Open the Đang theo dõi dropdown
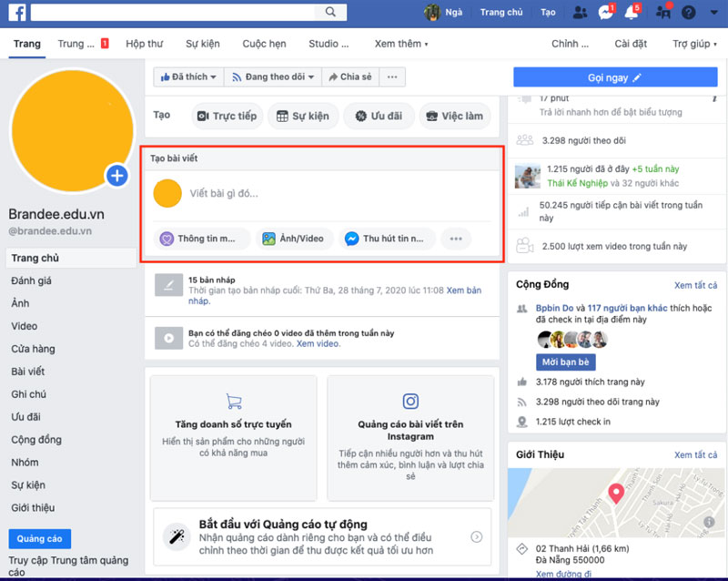Image resolution: width=728 pixels, height=581 pixels. [x=274, y=77]
